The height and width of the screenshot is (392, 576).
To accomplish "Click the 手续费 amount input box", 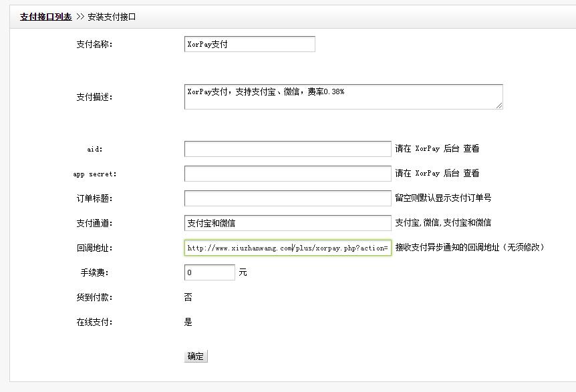I will click(x=209, y=272).
